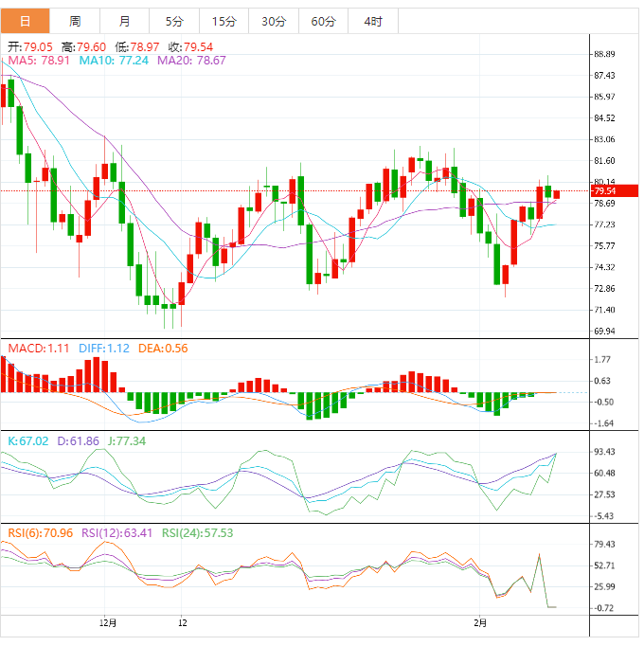The image size is (644, 646).
Task: Click the RSI(6):70.96 label
Action: 40,532
